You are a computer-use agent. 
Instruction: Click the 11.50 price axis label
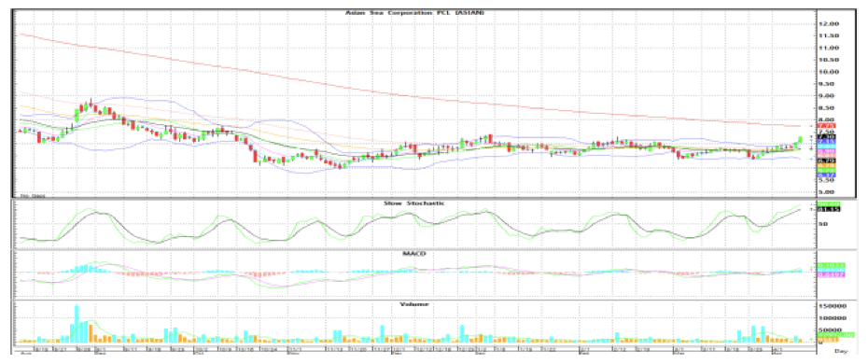click(x=829, y=36)
